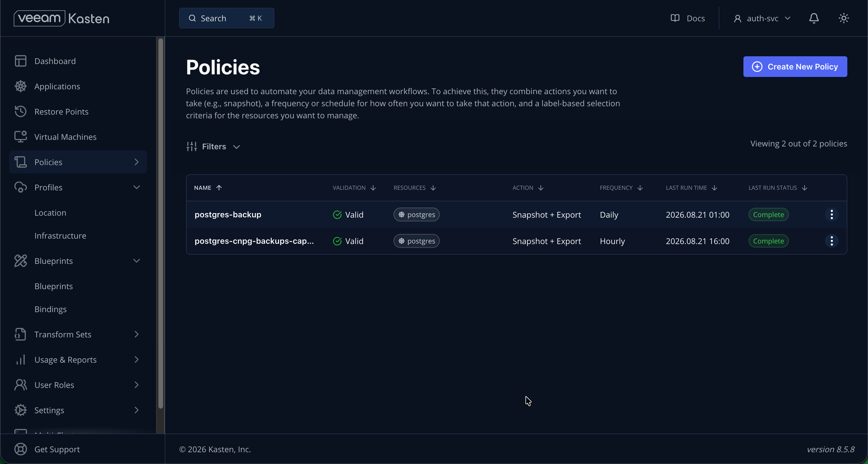Image resolution: width=868 pixels, height=464 pixels.
Task: Go to Dashboard page
Action: (55, 61)
